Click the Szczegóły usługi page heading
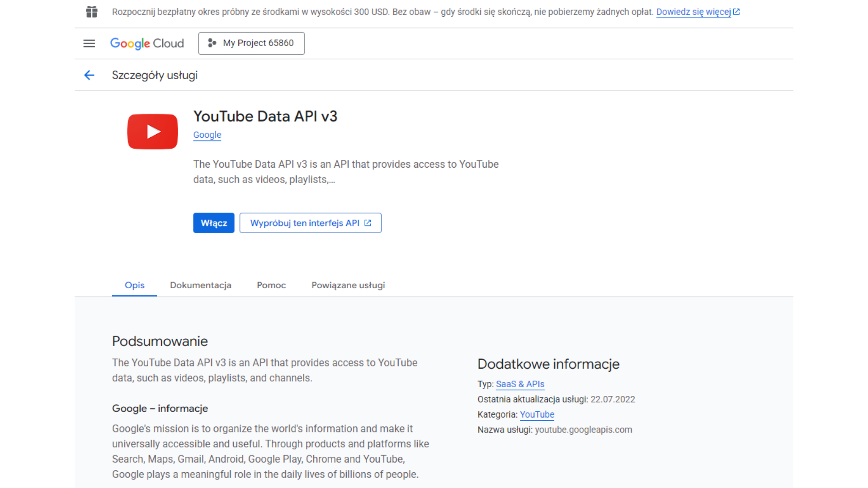Screen dimensions: 868x488 click(155, 75)
